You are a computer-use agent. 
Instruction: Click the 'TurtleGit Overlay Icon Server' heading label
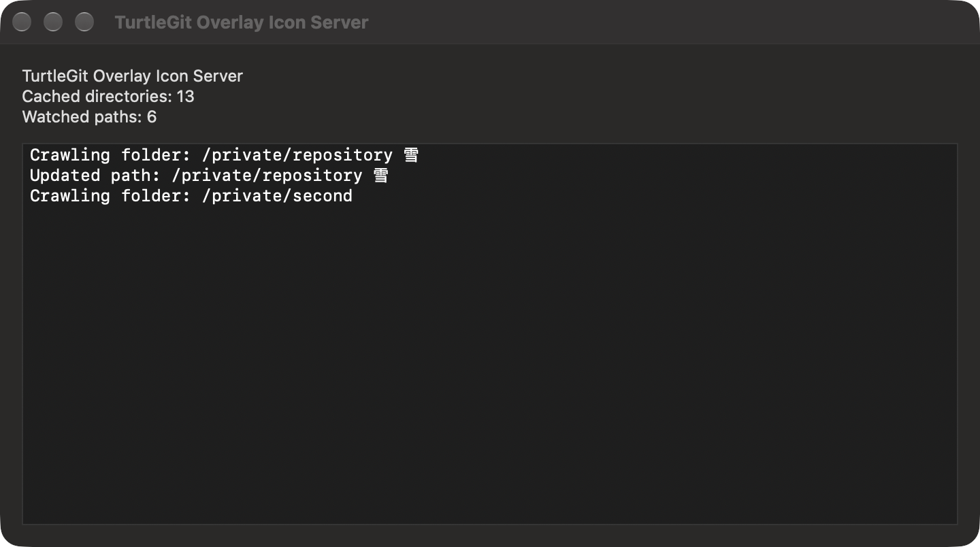pyautogui.click(x=133, y=76)
